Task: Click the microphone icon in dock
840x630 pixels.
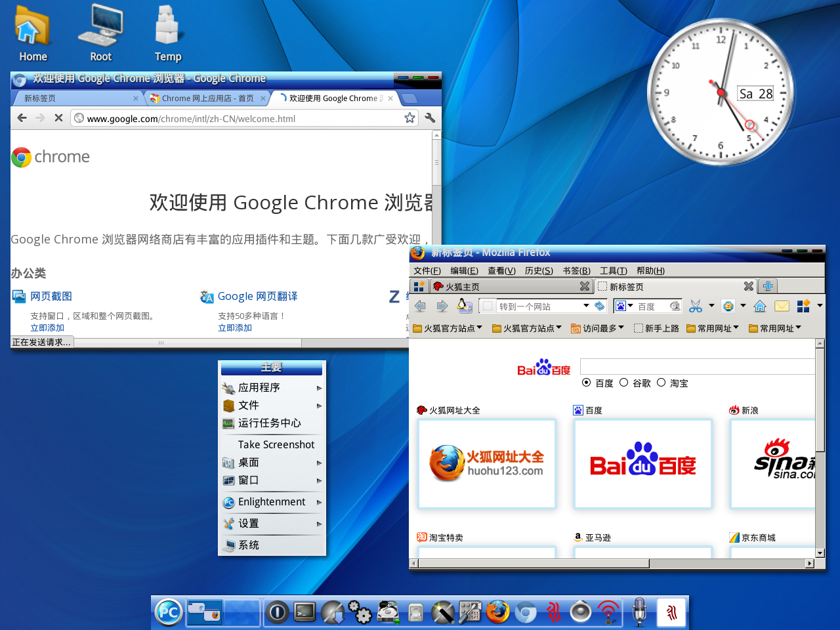Action: (x=640, y=612)
